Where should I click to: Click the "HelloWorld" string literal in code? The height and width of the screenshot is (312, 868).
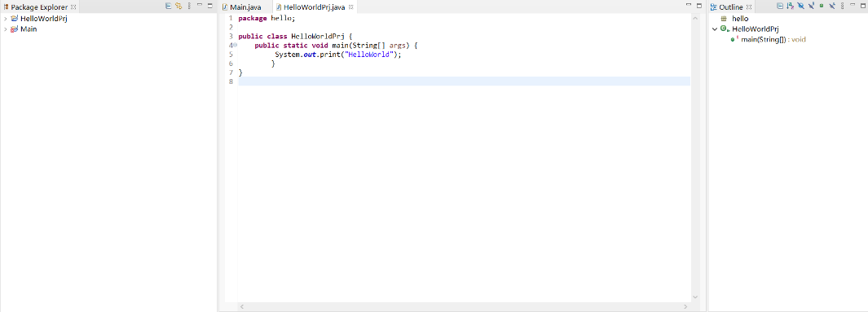click(x=368, y=55)
